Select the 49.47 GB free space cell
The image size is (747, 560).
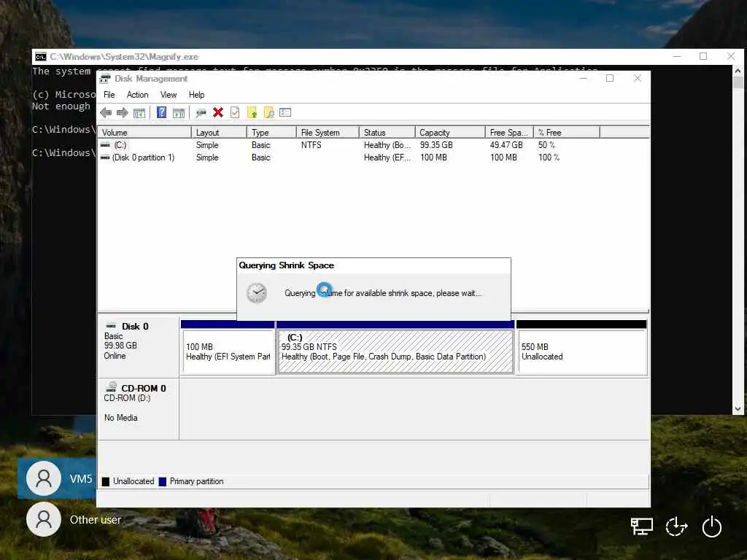pyautogui.click(x=506, y=145)
